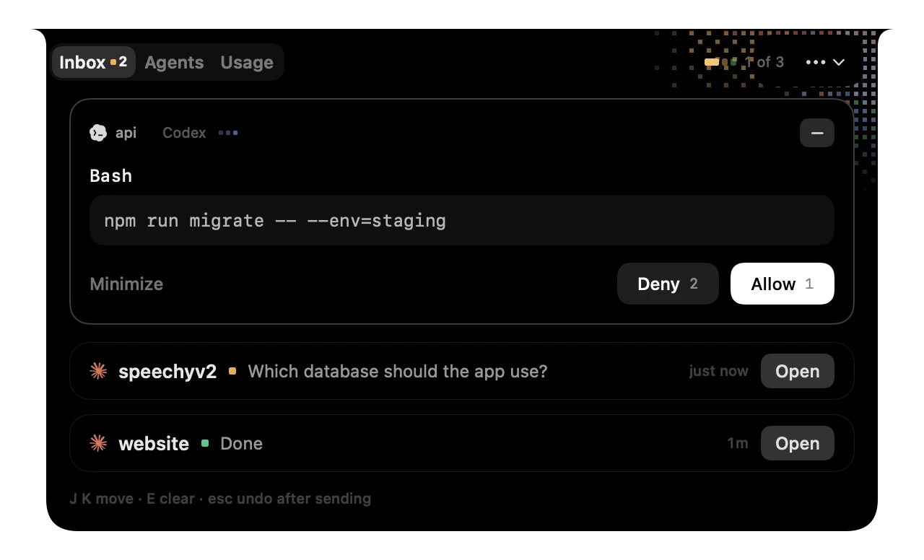The image size is (924, 560).
Task: Click the '1m' timestamp on website row
Action: (738, 443)
